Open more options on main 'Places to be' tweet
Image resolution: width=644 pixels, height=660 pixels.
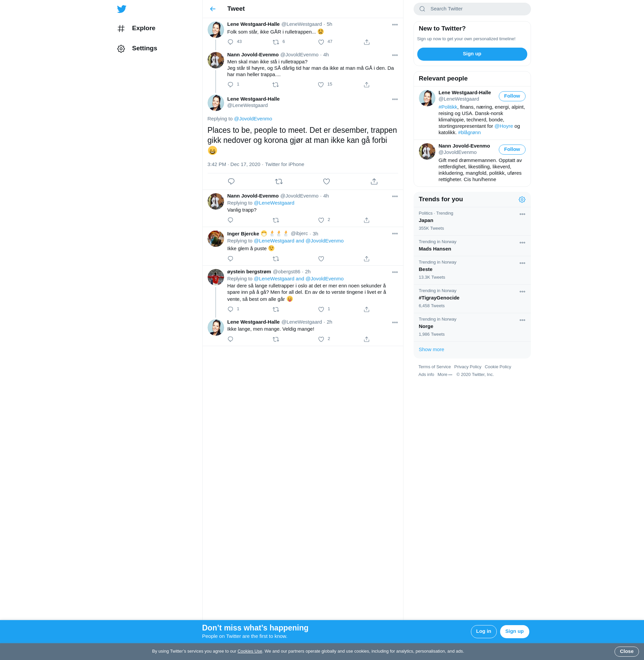[x=395, y=99]
